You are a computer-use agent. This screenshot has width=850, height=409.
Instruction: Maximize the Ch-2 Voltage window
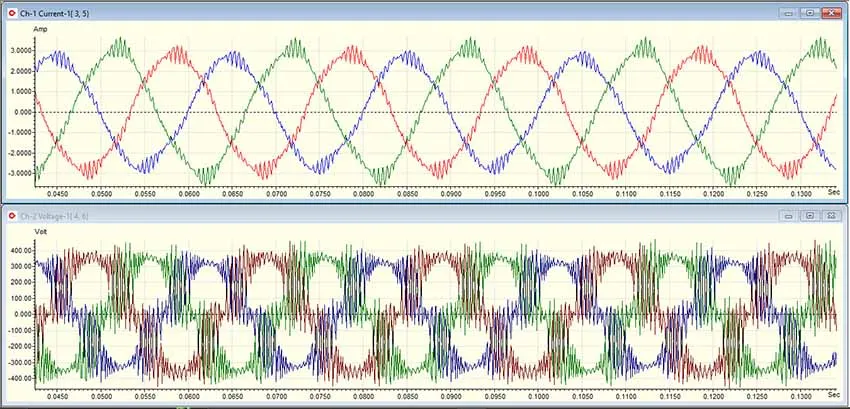[809, 216]
